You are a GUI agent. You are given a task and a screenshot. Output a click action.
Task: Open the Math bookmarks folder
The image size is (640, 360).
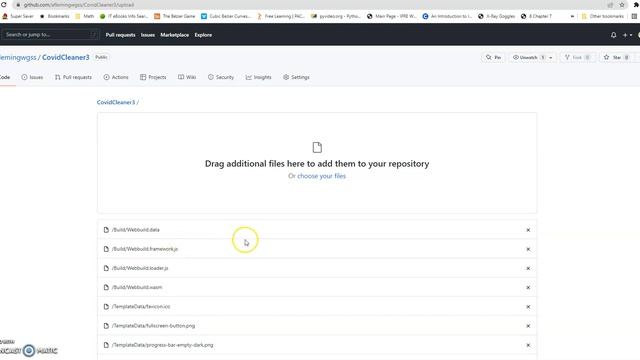click(84, 16)
